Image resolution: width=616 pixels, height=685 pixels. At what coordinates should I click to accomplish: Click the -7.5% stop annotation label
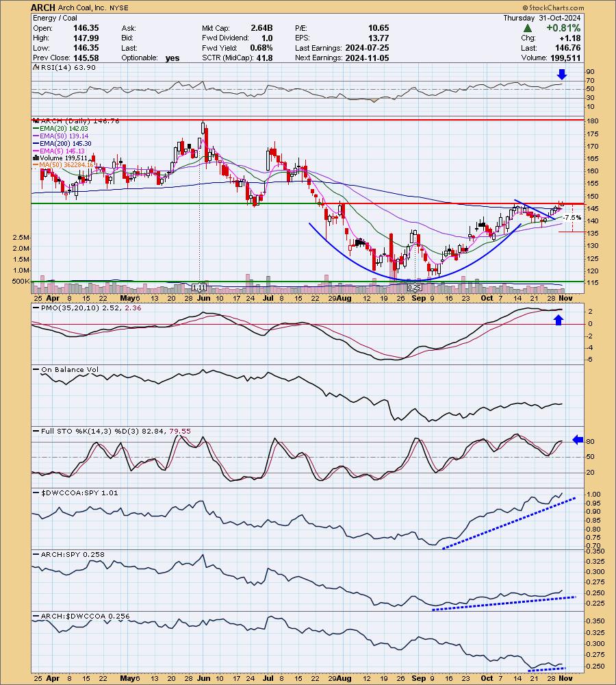tap(572, 218)
